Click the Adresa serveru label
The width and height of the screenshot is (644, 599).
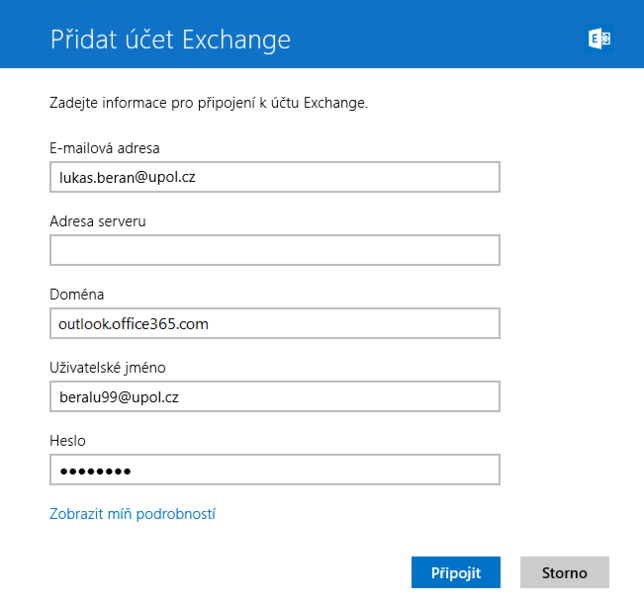click(98, 221)
